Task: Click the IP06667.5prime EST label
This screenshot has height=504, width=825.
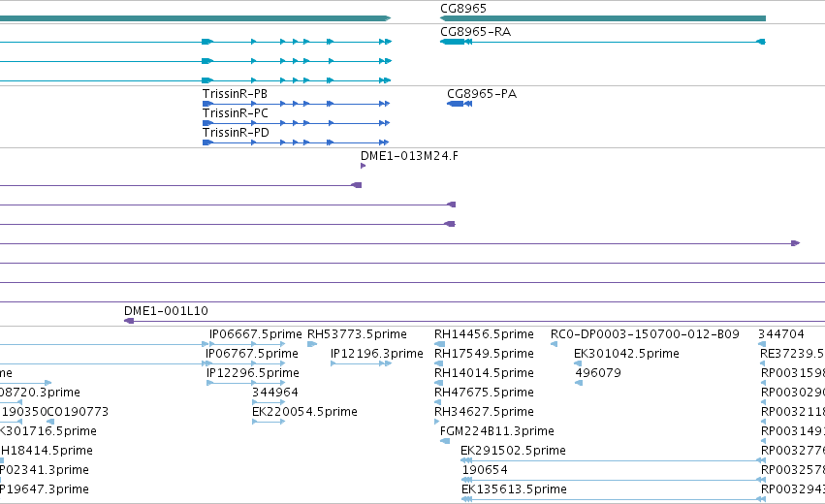Action: click(x=255, y=334)
